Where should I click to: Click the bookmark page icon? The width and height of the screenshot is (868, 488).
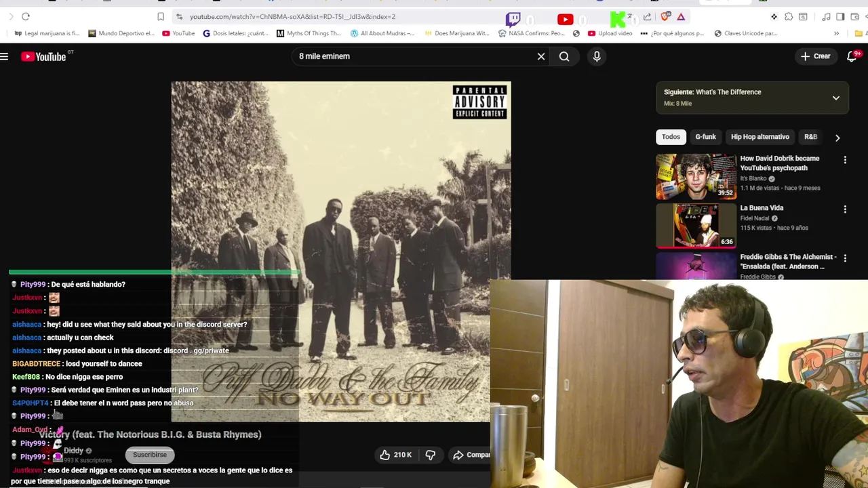(x=161, y=16)
